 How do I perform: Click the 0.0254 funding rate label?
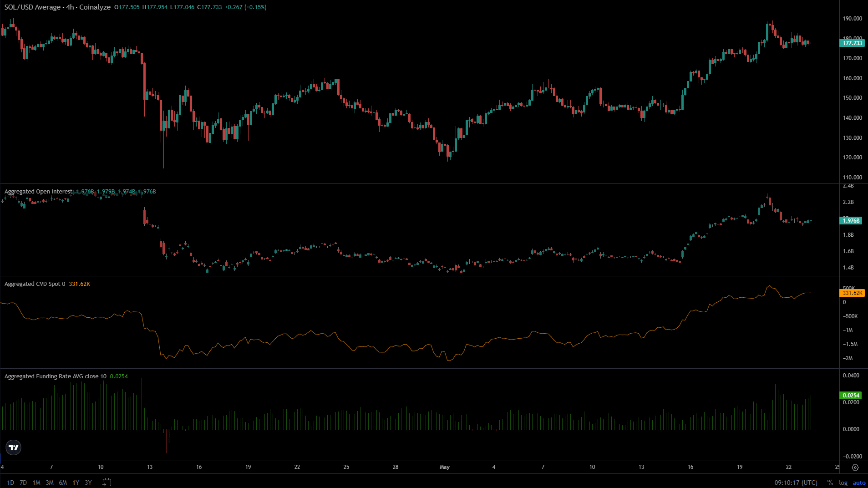coord(851,396)
